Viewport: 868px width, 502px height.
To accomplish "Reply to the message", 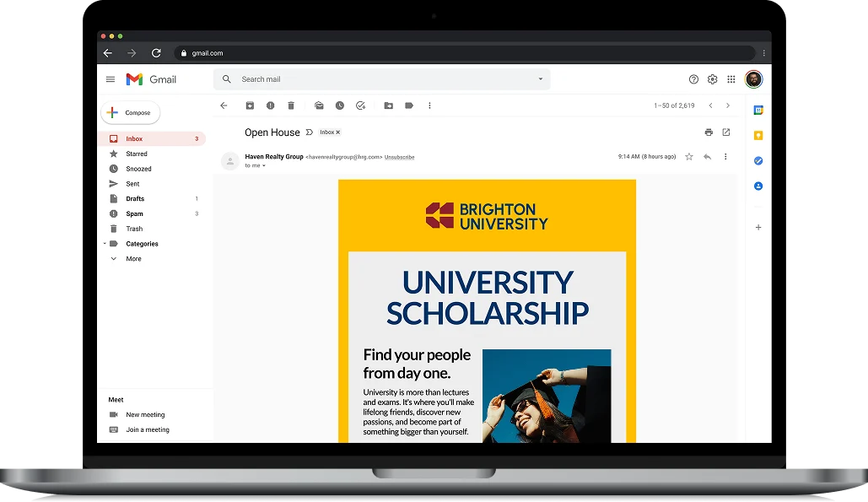I will tap(708, 157).
